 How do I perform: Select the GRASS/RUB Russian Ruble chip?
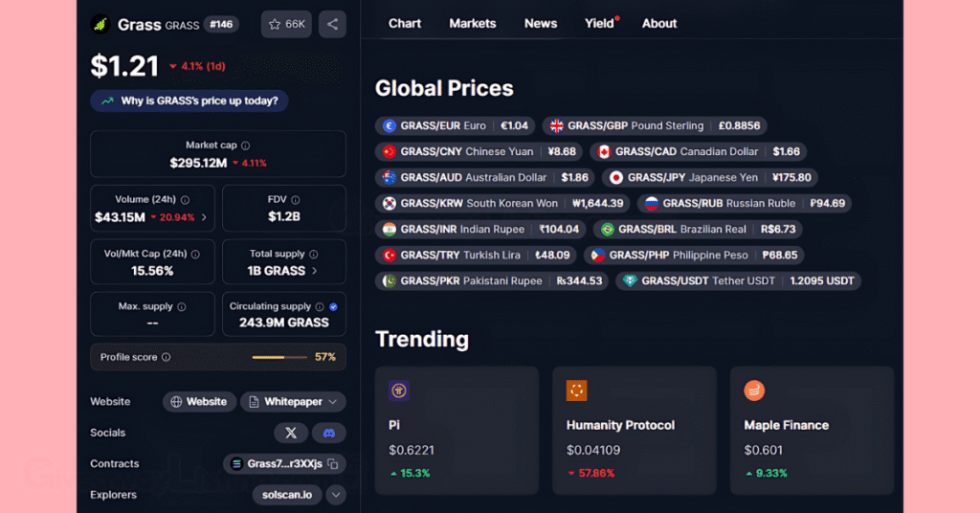click(x=745, y=204)
